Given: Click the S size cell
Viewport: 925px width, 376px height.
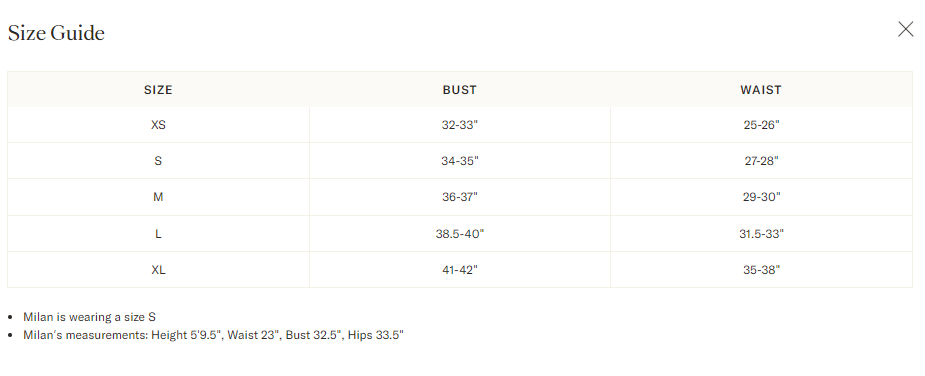Looking at the screenshot, I should coord(158,161).
